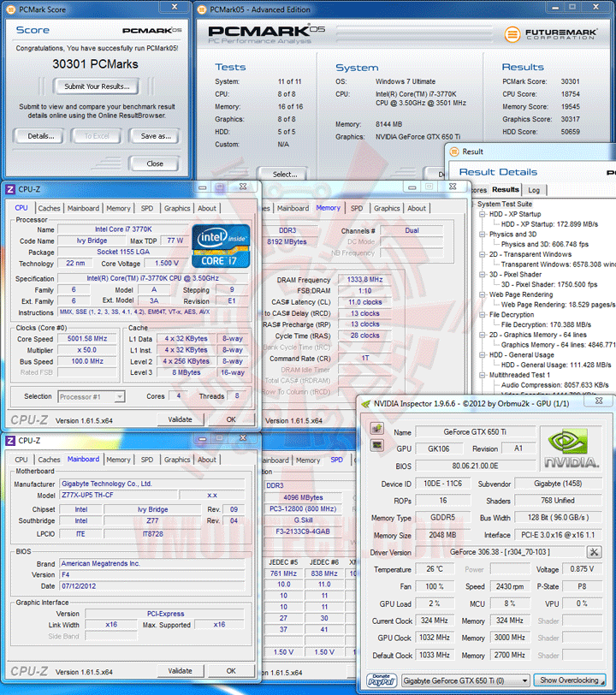Click the Intel Core i7 logo badge
Screen dimensions: 616x695
coord(221,246)
